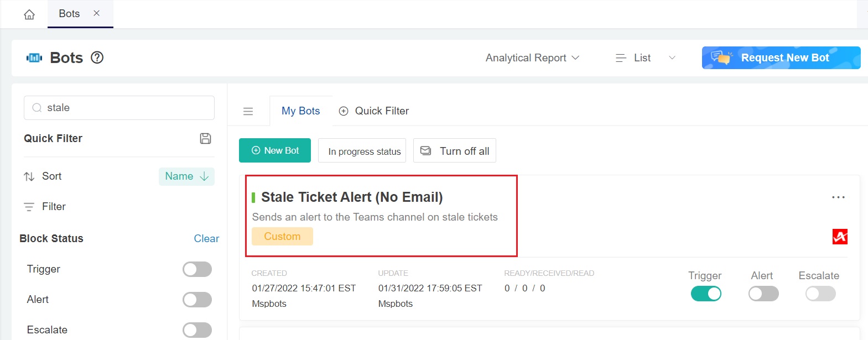The width and height of the screenshot is (868, 340).
Task: Open the three-dot menu on Stale Ticket Alert
Action: [x=839, y=197]
